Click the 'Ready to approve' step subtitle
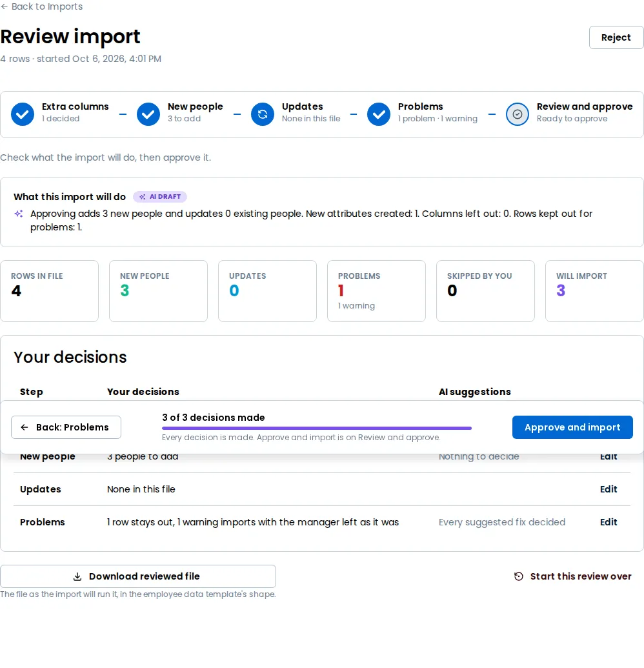This screenshot has height=668, width=644. click(572, 119)
